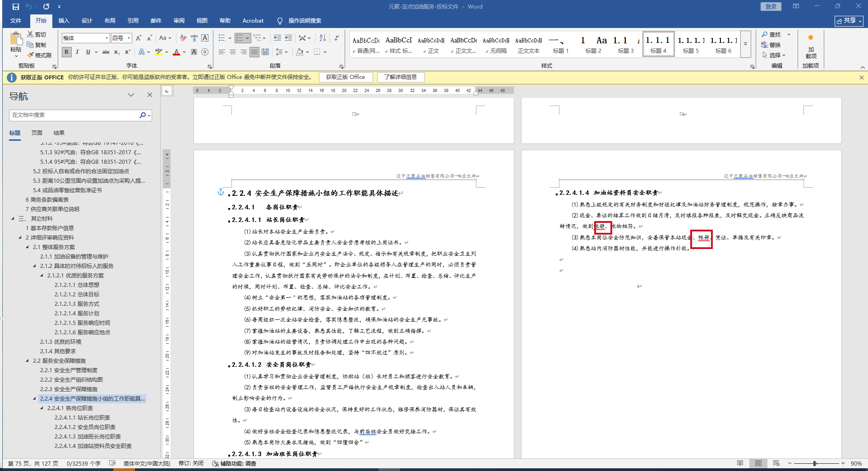
Task: Switch to the 页面 navigation tab
Action: (x=37, y=133)
